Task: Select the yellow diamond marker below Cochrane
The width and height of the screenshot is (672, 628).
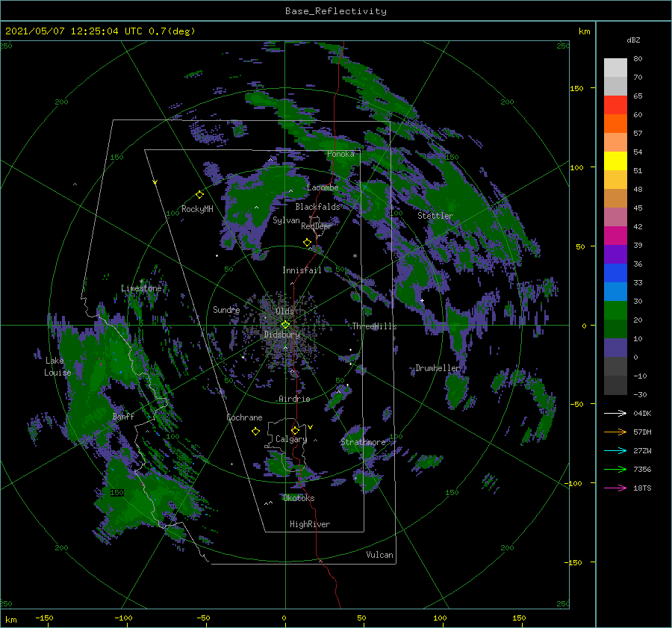Action: (x=255, y=432)
